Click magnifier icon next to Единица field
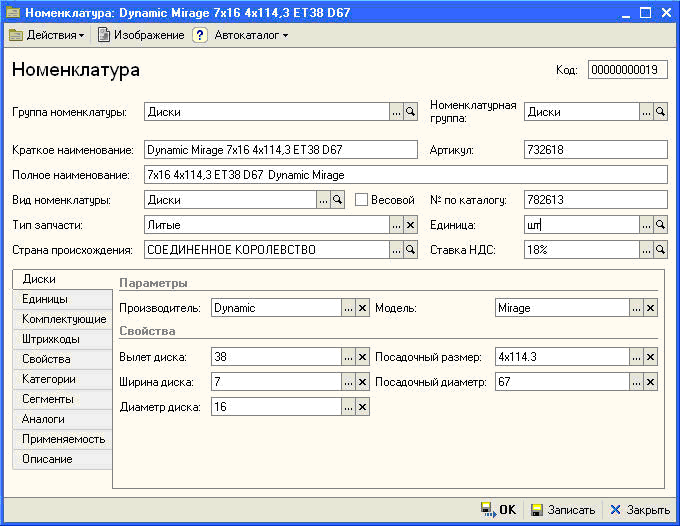 point(660,225)
